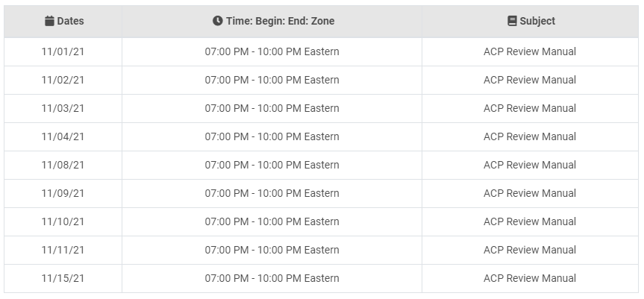Viewport: 644px width, 299px height.
Task: Select the time cell for 11/15/21
Action: point(272,278)
